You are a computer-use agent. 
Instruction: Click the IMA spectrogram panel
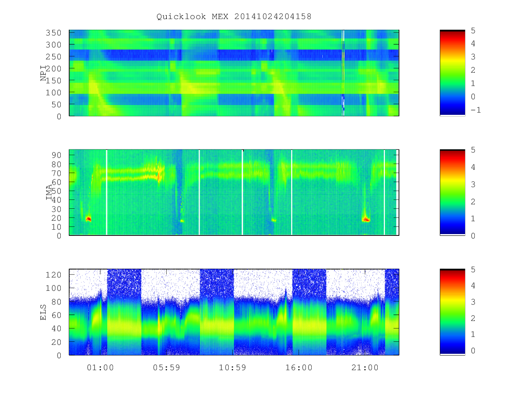(x=234, y=192)
